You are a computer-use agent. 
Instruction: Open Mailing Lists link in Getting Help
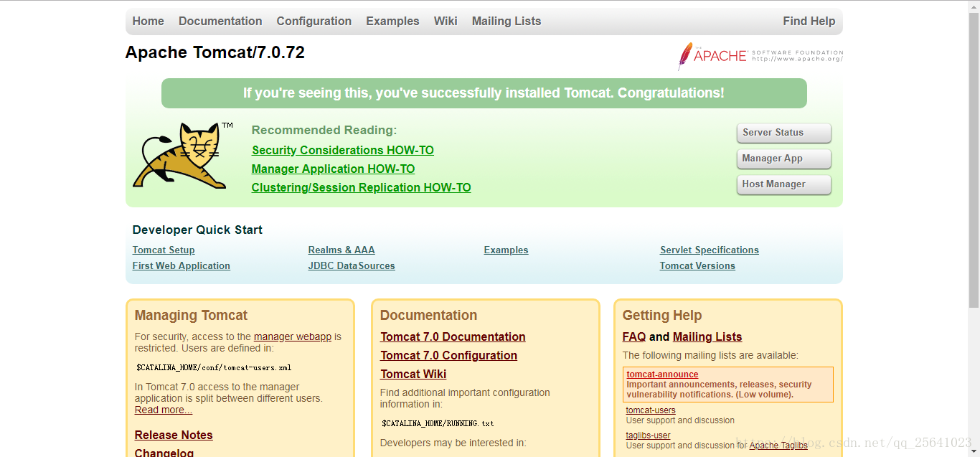[x=707, y=336]
